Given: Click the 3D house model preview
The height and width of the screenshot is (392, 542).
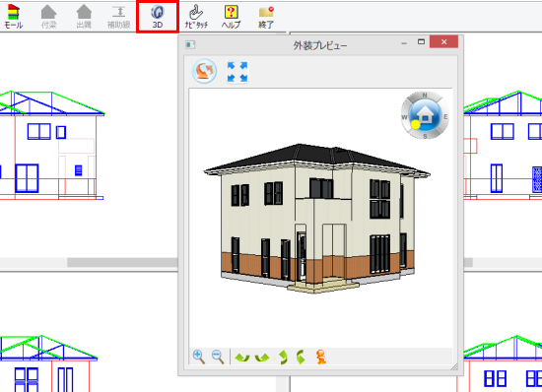Looking at the screenshot, I should click(316, 219).
